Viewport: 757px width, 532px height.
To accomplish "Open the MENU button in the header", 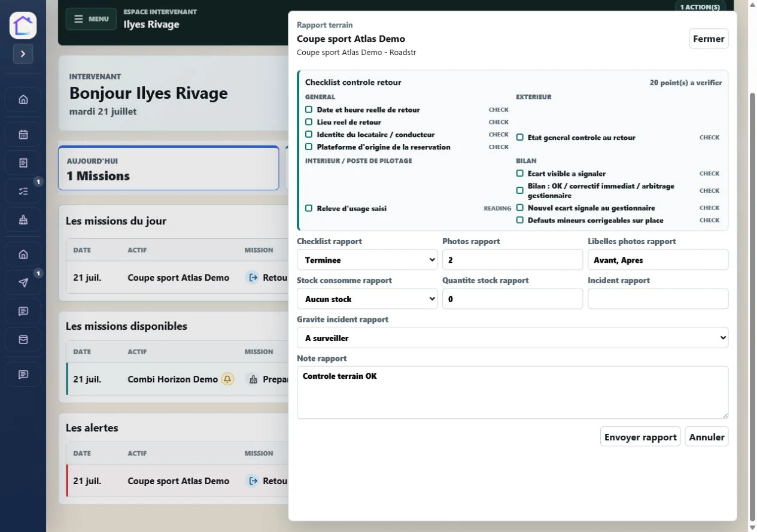I will click(91, 19).
